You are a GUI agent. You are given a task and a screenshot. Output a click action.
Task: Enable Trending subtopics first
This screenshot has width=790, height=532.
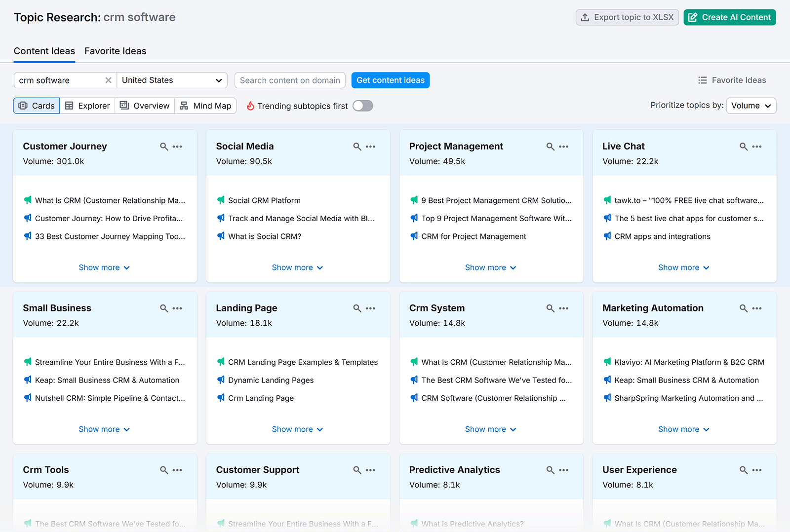tap(363, 106)
